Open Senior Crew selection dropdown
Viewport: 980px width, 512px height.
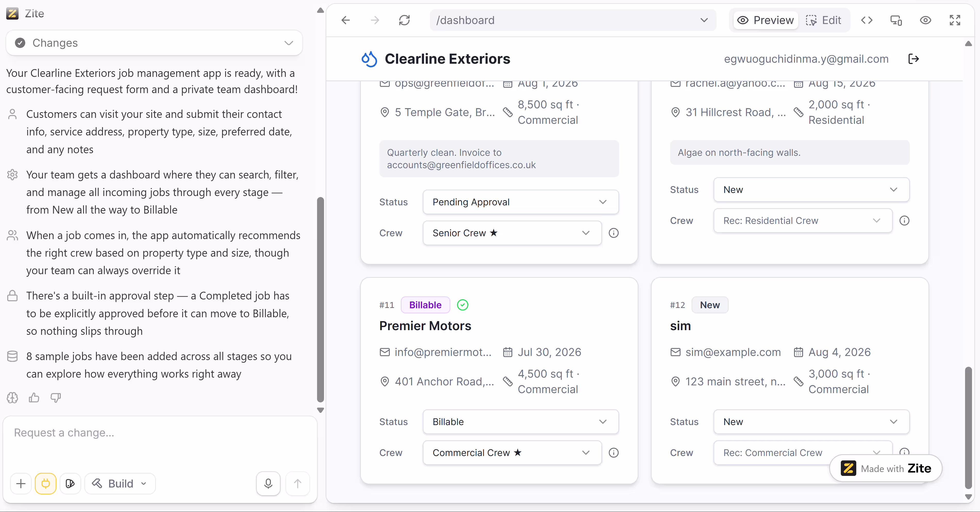point(512,233)
